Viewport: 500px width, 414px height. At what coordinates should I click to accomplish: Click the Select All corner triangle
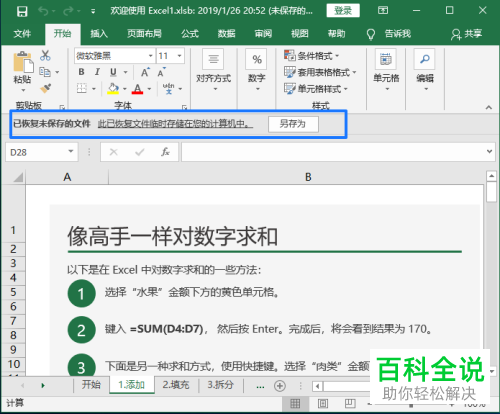pyautogui.click(x=17, y=177)
